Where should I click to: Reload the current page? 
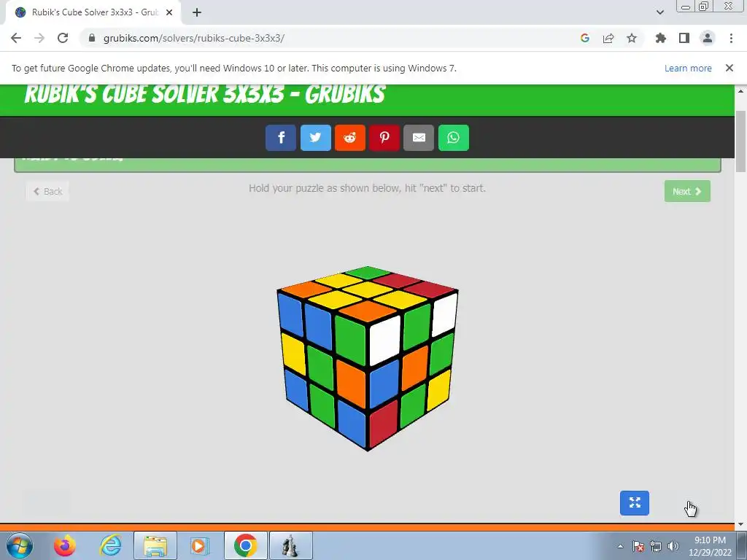pyautogui.click(x=63, y=38)
